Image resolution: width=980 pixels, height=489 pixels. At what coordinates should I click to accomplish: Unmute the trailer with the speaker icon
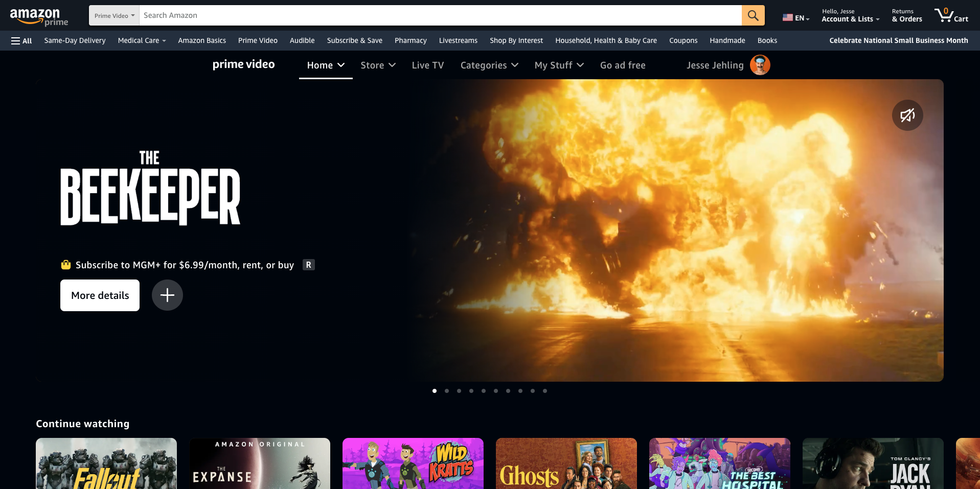(907, 115)
